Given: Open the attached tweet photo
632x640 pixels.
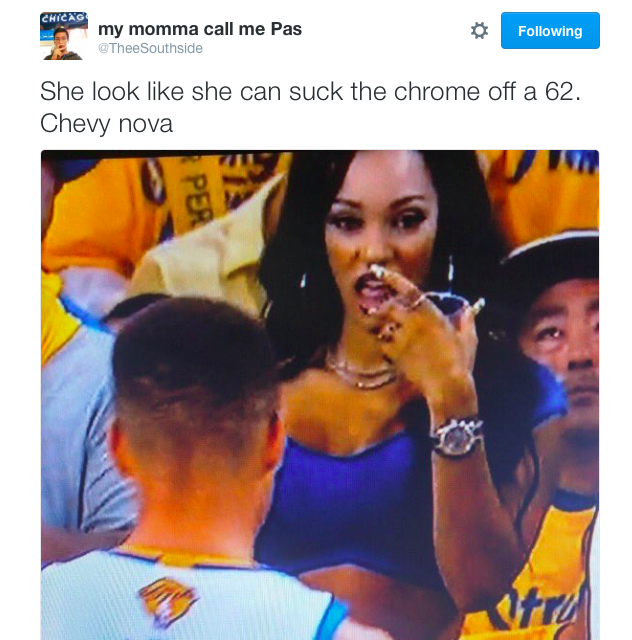Looking at the screenshot, I should tap(320, 395).
